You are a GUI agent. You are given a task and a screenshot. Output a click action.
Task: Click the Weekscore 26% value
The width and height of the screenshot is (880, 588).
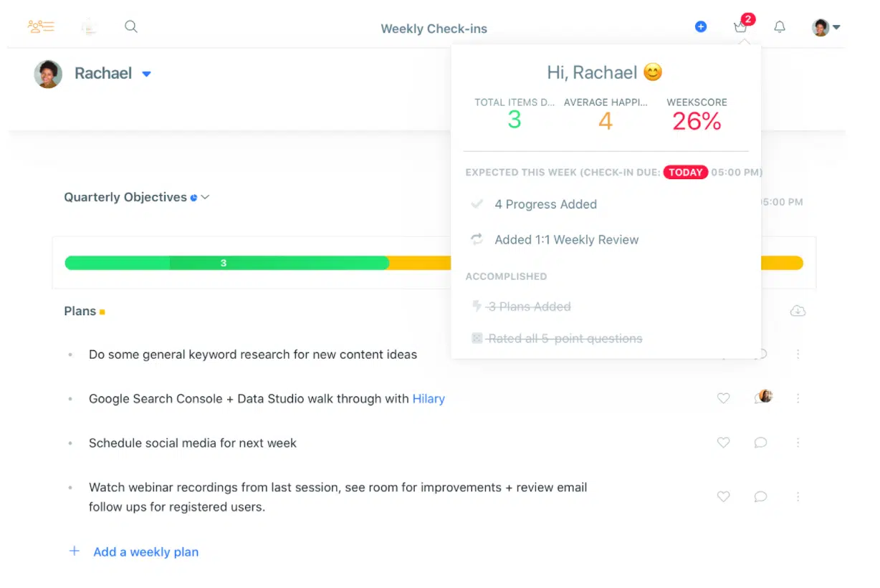(x=697, y=121)
